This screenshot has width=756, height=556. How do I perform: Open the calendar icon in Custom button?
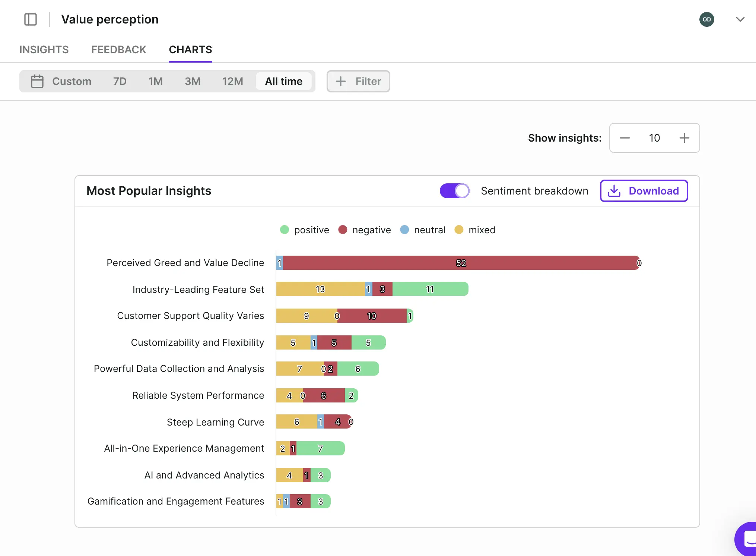point(37,81)
